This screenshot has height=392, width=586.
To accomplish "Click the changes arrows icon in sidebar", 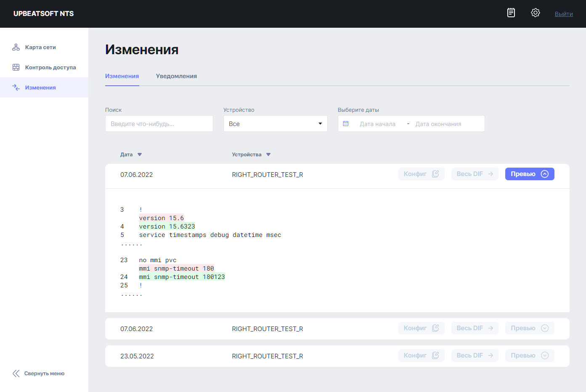I will (x=16, y=87).
